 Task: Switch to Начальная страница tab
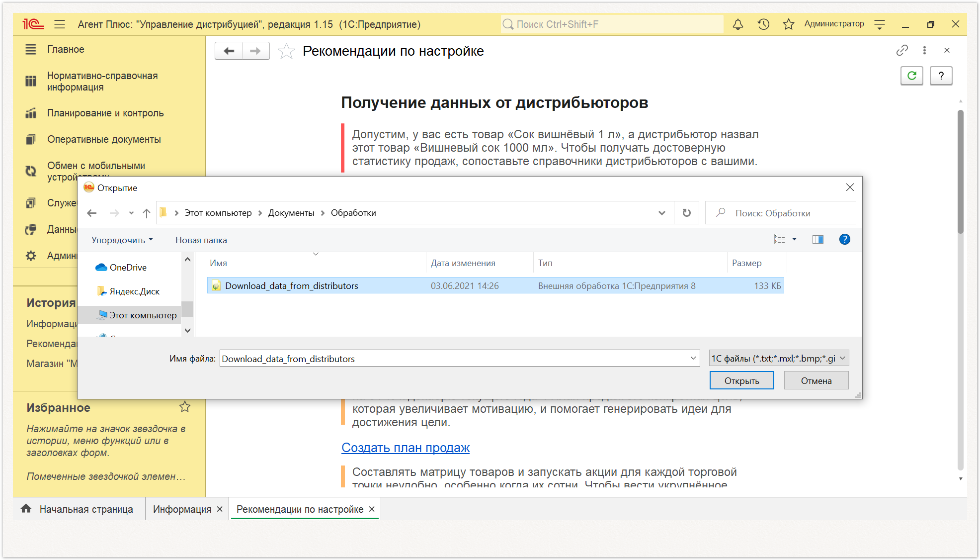tap(80, 509)
